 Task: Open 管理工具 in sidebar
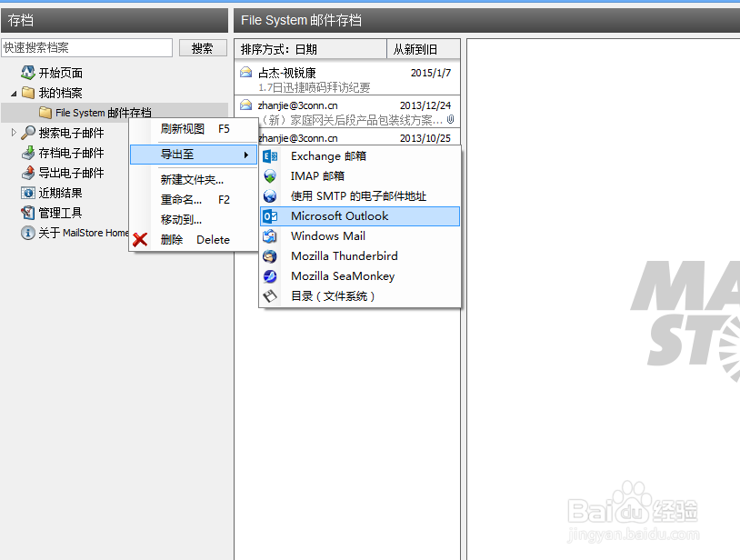click(x=60, y=213)
